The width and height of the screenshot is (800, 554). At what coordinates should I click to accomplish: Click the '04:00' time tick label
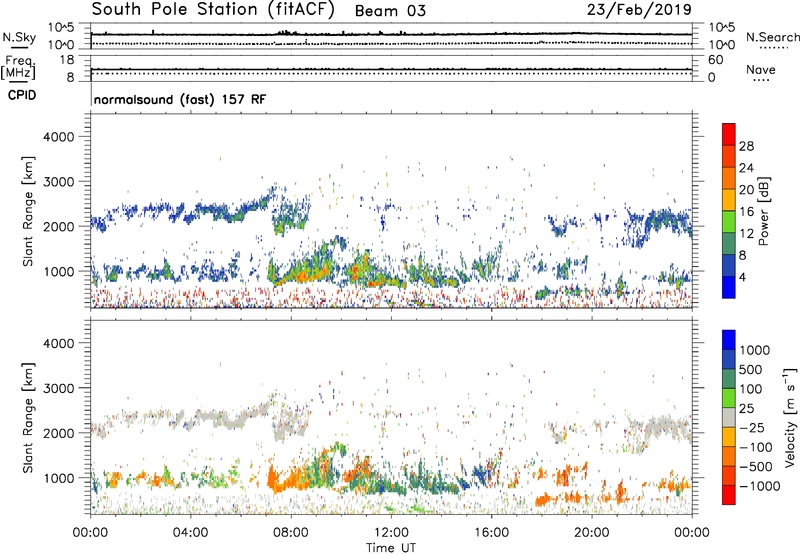point(190,532)
